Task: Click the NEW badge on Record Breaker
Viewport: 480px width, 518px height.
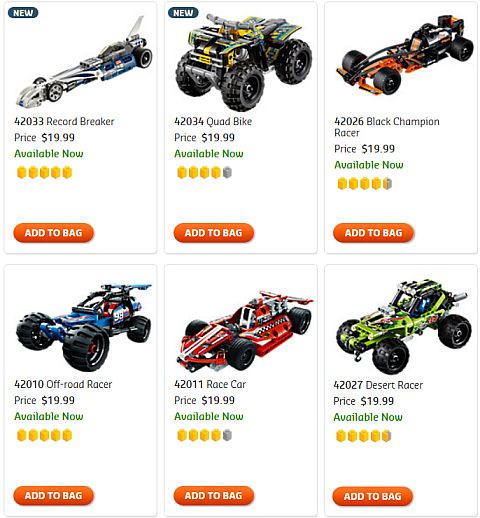Action: (x=23, y=13)
